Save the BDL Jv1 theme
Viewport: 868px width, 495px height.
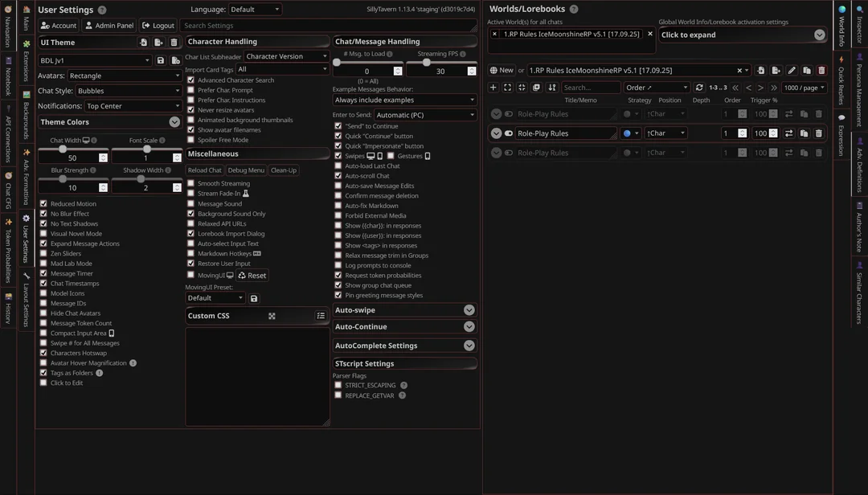pyautogui.click(x=161, y=60)
